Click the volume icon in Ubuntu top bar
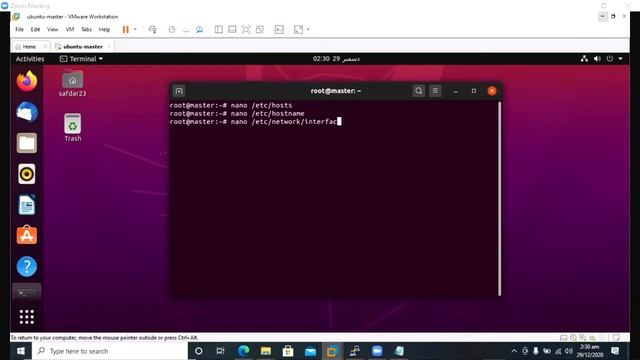This screenshot has width=640, height=360. [x=597, y=59]
